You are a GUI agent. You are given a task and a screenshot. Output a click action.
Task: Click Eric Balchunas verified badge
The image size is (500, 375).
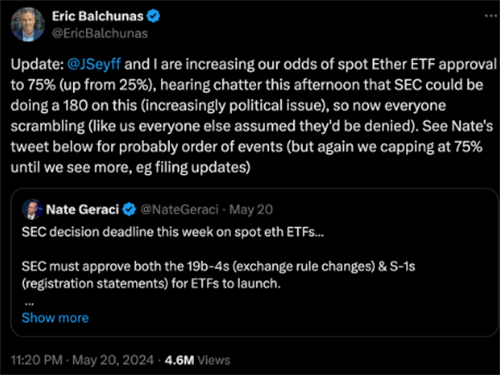pyautogui.click(x=153, y=16)
